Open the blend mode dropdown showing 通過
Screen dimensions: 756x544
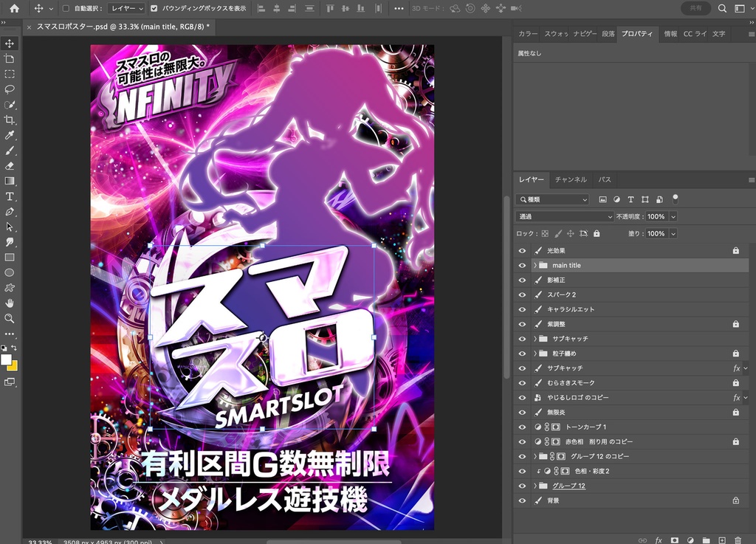pos(564,216)
